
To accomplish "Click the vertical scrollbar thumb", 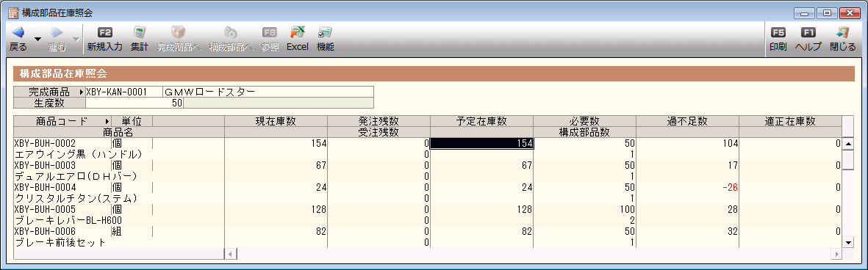I will [848, 160].
